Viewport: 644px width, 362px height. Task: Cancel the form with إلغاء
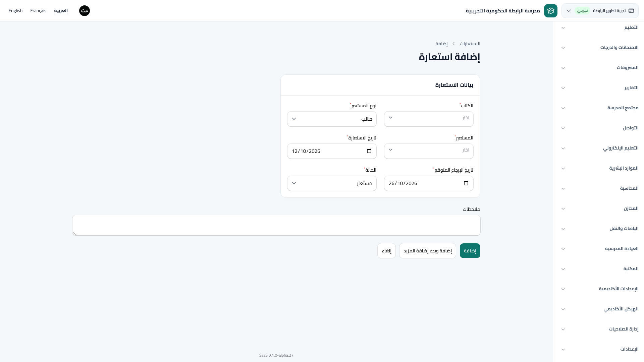[386, 251]
